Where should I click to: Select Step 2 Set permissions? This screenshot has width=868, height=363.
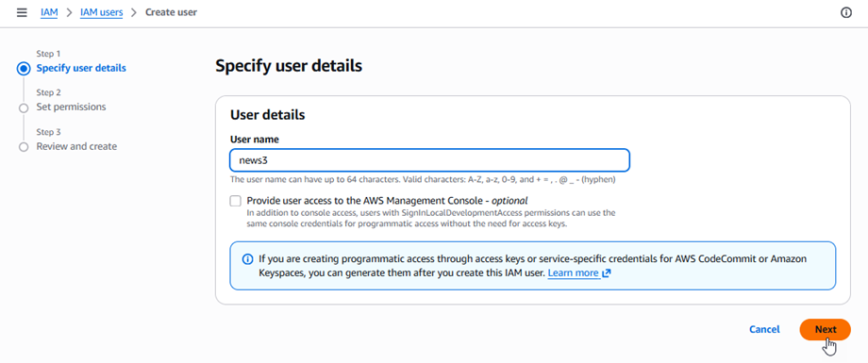[24, 107]
